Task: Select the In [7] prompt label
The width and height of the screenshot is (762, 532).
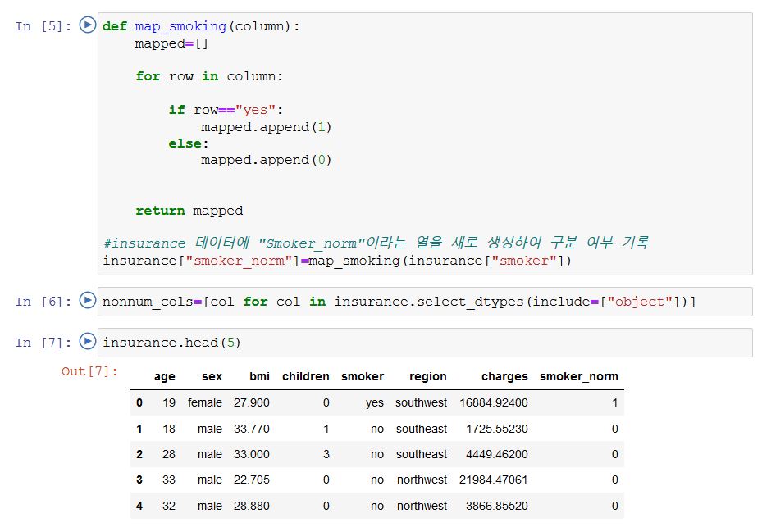Action: click(x=43, y=343)
